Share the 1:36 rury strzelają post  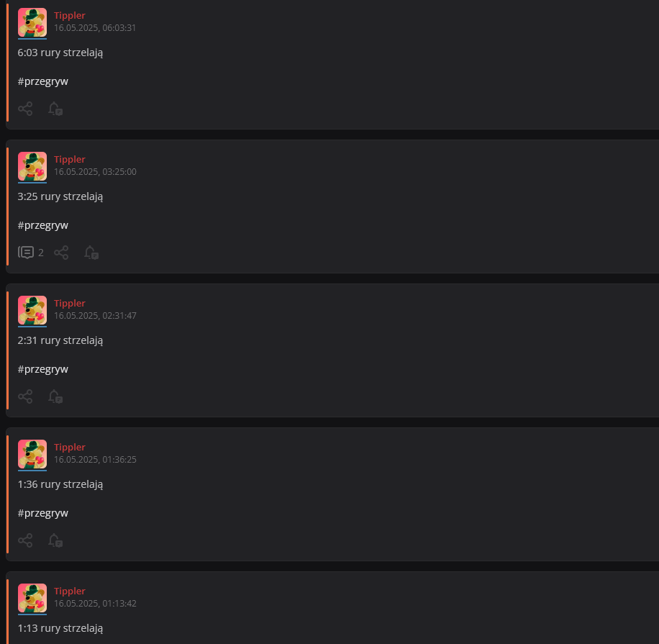coord(25,540)
